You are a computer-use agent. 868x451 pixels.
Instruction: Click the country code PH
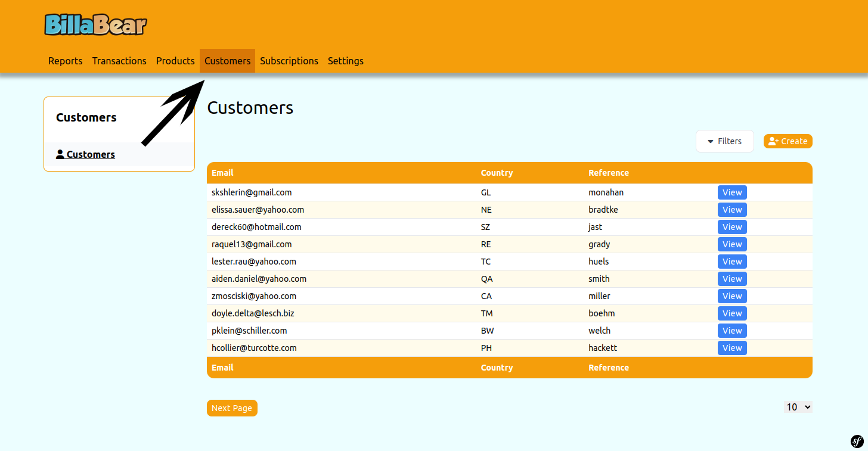pyautogui.click(x=486, y=348)
